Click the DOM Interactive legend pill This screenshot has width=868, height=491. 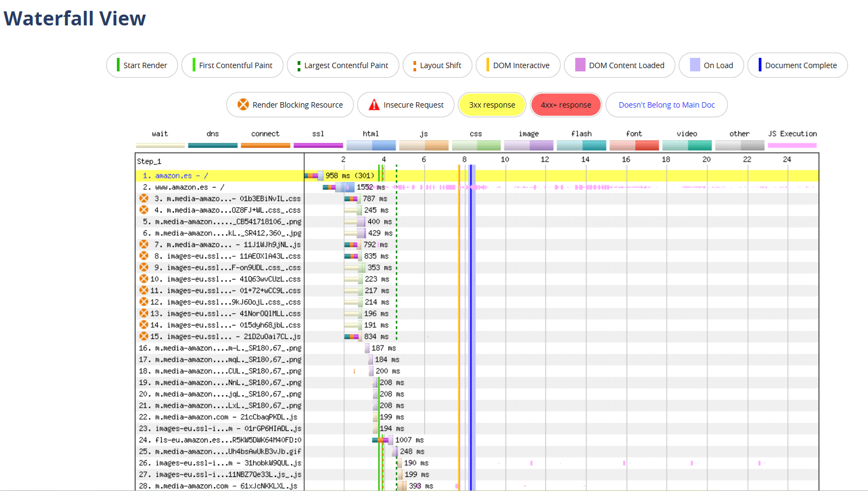pos(518,65)
